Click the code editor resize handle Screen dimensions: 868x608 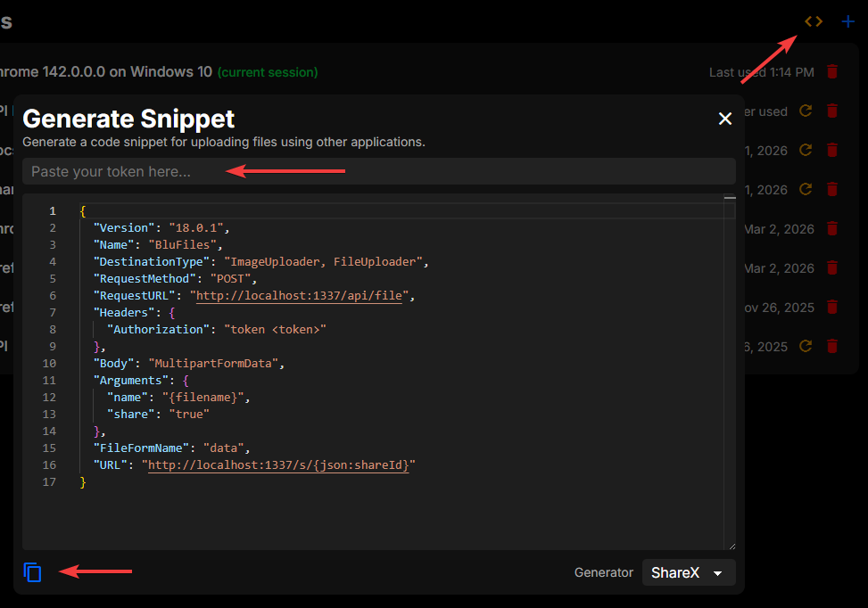click(732, 546)
